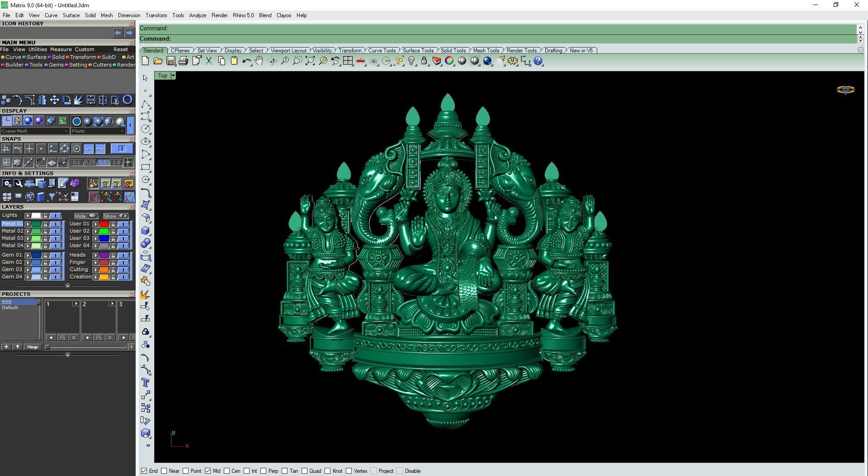The image size is (868, 476).
Task: Switch to the Mesh Tools tab
Action: (x=486, y=51)
